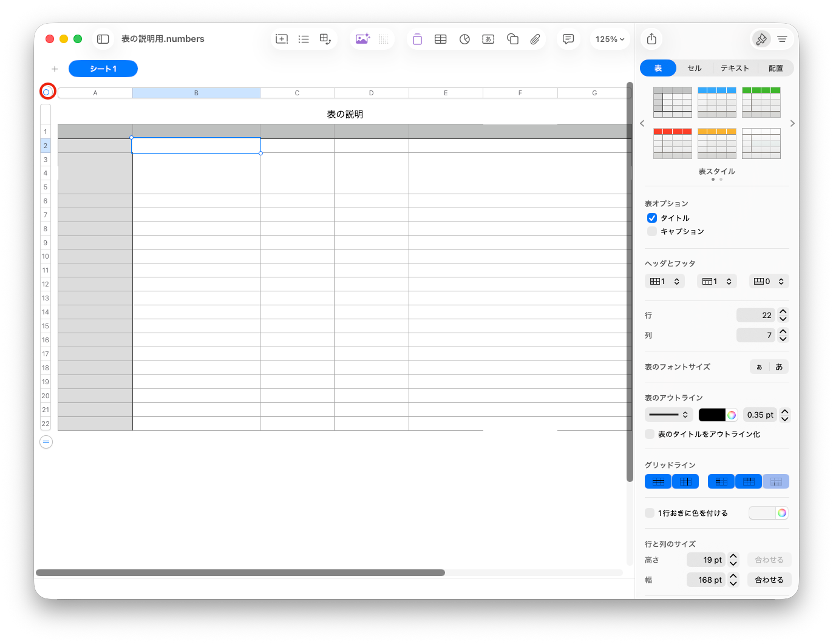Click the 幅 field showing 168 pt
Image resolution: width=833 pixels, height=644 pixels.
tap(706, 580)
